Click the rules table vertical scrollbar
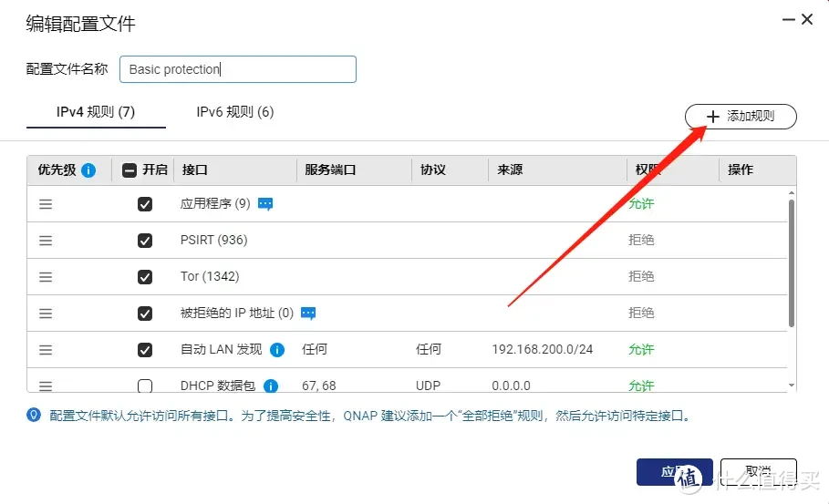Image resolution: width=829 pixels, height=504 pixels. [791, 264]
